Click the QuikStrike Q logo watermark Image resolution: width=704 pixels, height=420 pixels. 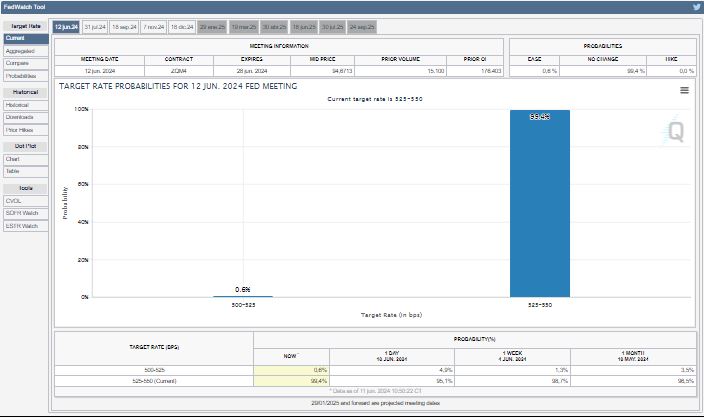pos(676,132)
